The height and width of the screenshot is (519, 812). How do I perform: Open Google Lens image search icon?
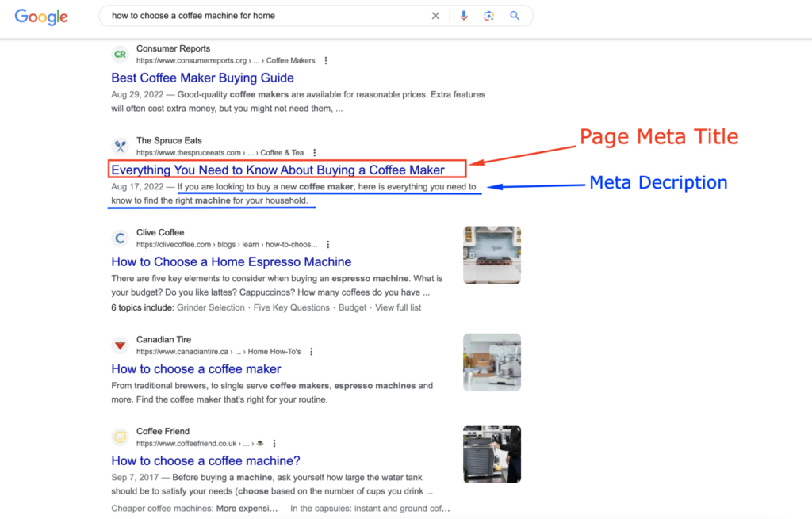[x=488, y=16]
